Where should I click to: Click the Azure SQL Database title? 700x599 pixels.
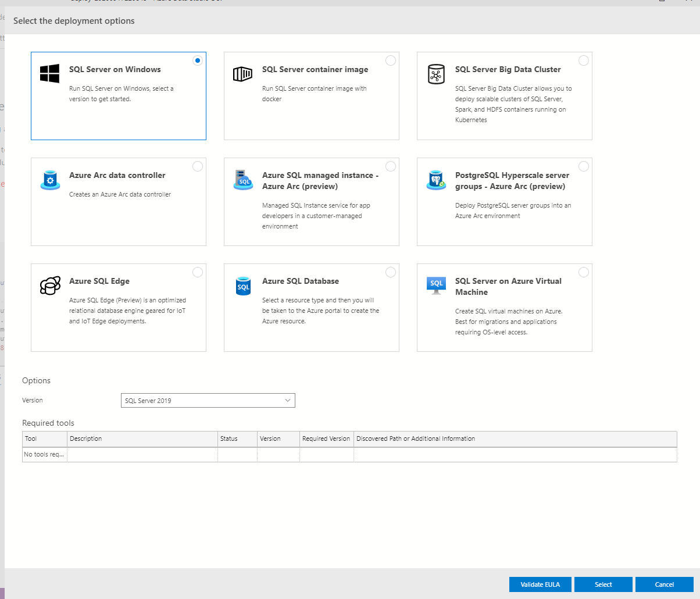pyautogui.click(x=301, y=281)
